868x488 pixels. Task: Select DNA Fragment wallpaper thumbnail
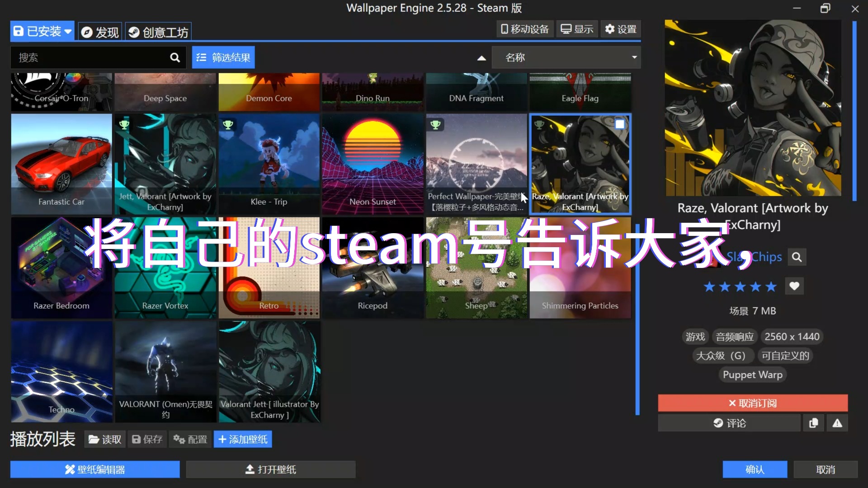(x=476, y=92)
